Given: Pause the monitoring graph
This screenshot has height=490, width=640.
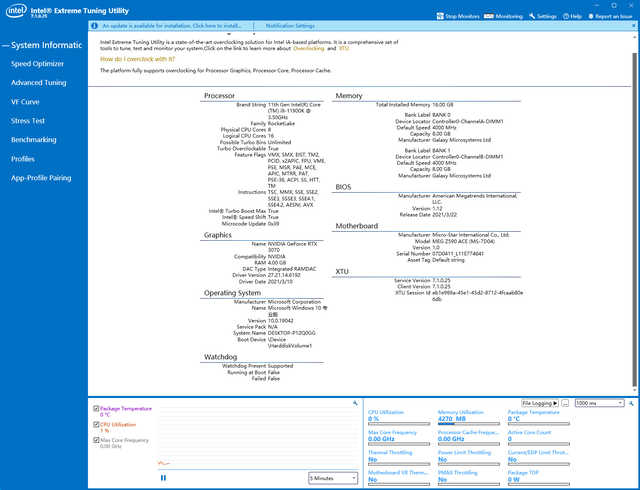Looking at the screenshot, I should 163,478.
